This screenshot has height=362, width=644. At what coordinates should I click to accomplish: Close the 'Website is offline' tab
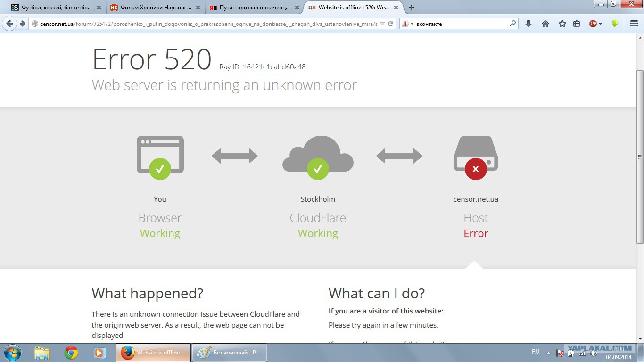coord(397,8)
